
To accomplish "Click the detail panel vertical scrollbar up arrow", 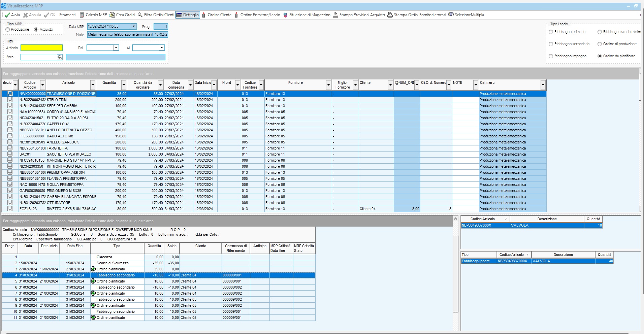I will tap(455, 219).
